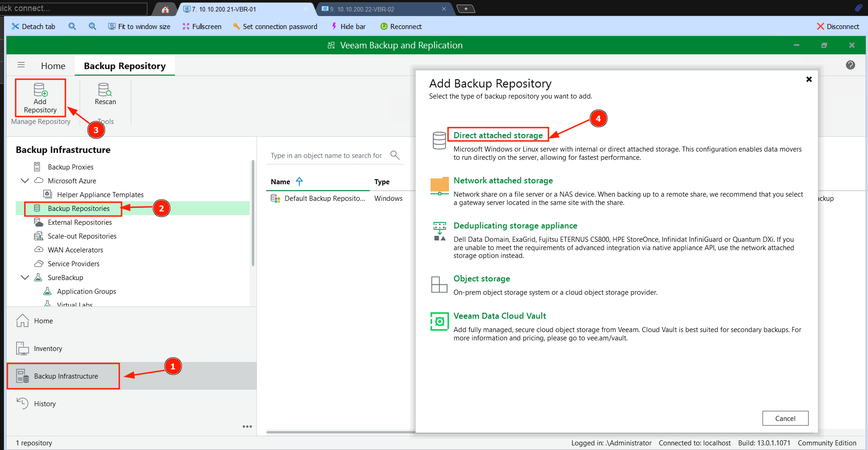
Task: Click 'Connected to: localhost' status text
Action: point(694,443)
